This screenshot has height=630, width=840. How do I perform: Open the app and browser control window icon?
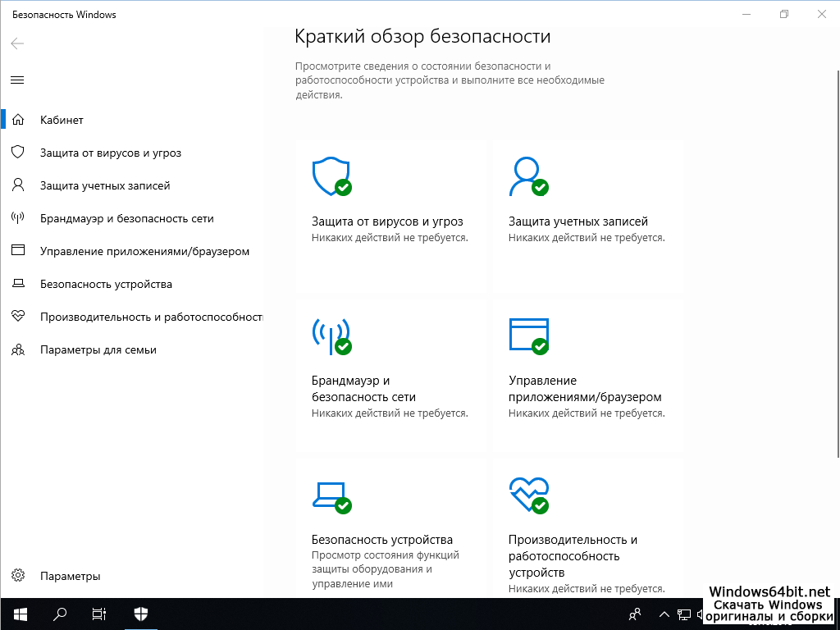coord(527,336)
